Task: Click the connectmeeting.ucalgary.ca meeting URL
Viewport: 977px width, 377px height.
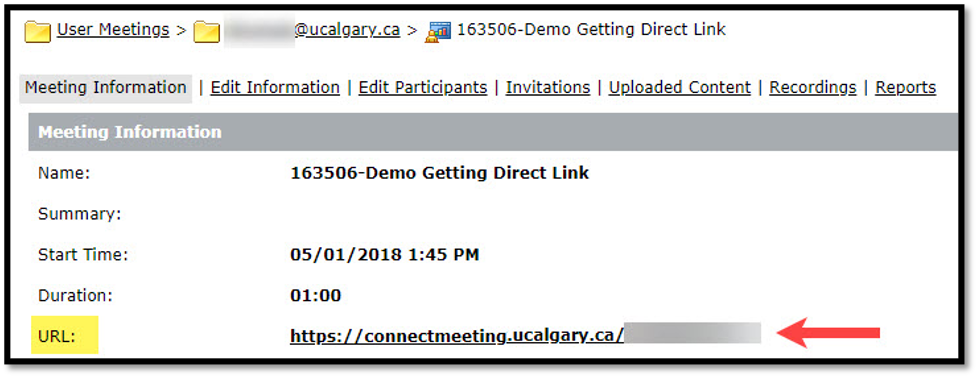Action: coord(525,336)
